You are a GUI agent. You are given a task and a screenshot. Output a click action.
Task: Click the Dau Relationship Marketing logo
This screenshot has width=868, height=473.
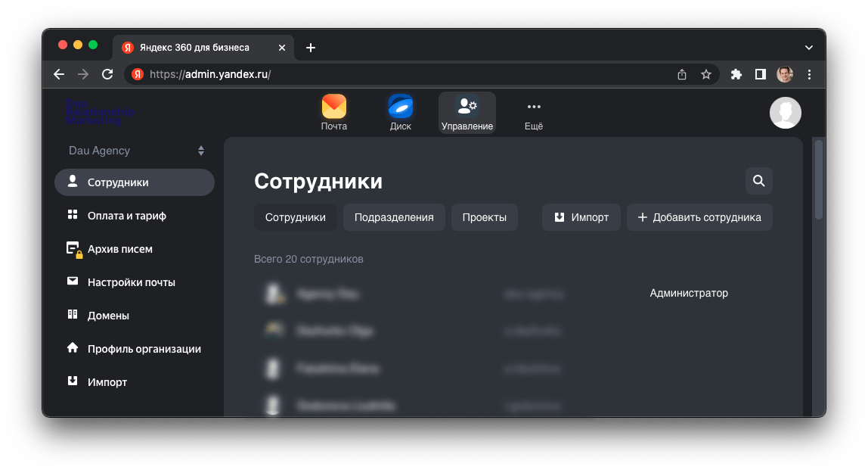pyautogui.click(x=100, y=113)
